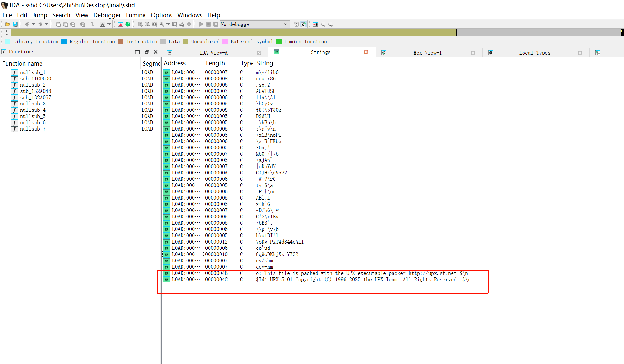
Task: Switch to the Hex View-1 tab
Action: [427, 53]
